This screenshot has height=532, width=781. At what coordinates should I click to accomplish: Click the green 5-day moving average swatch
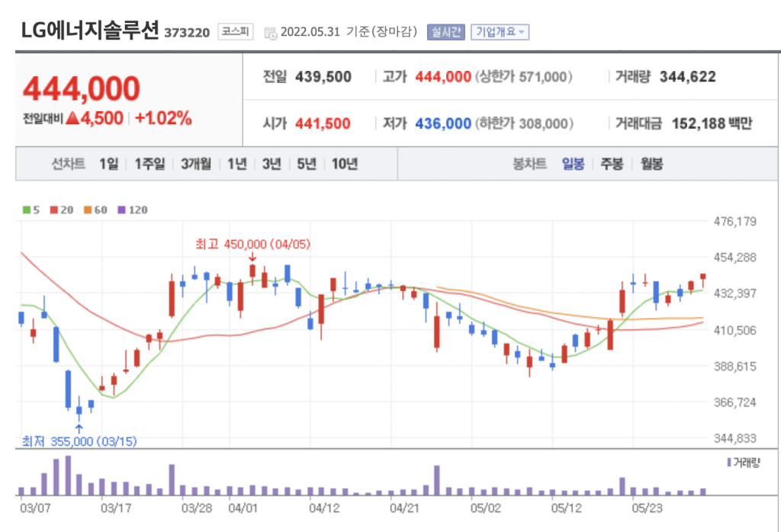27,210
